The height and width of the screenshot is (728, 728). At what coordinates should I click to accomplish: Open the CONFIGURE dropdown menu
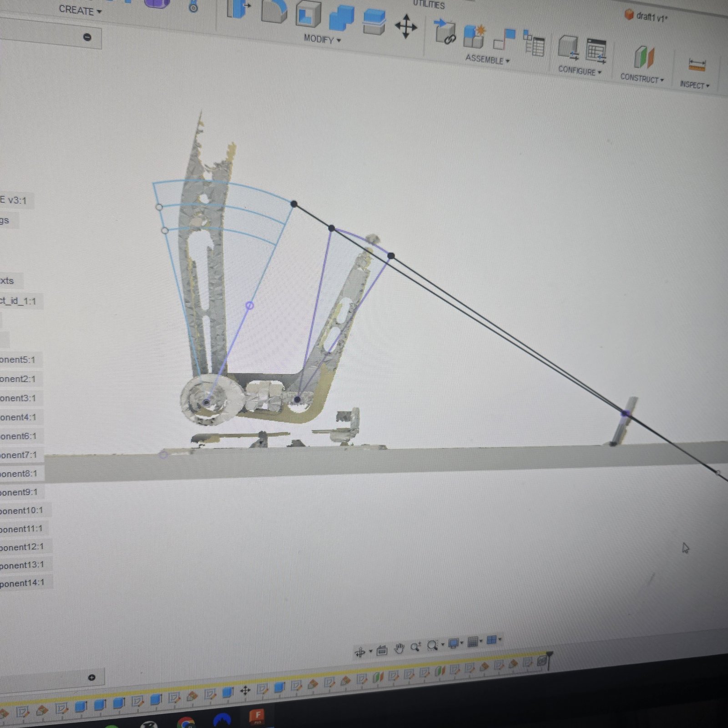580,71
